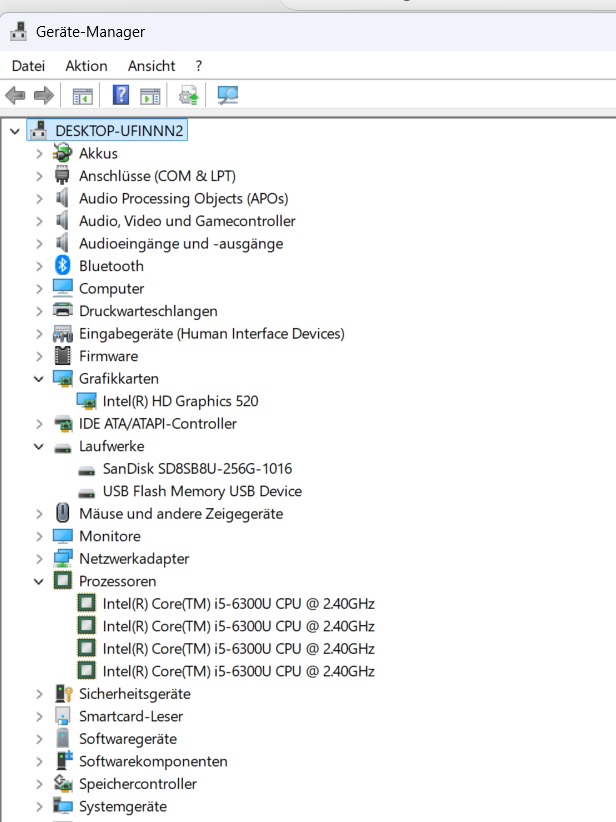Select the Monitore label
616x822 pixels.
(x=110, y=536)
